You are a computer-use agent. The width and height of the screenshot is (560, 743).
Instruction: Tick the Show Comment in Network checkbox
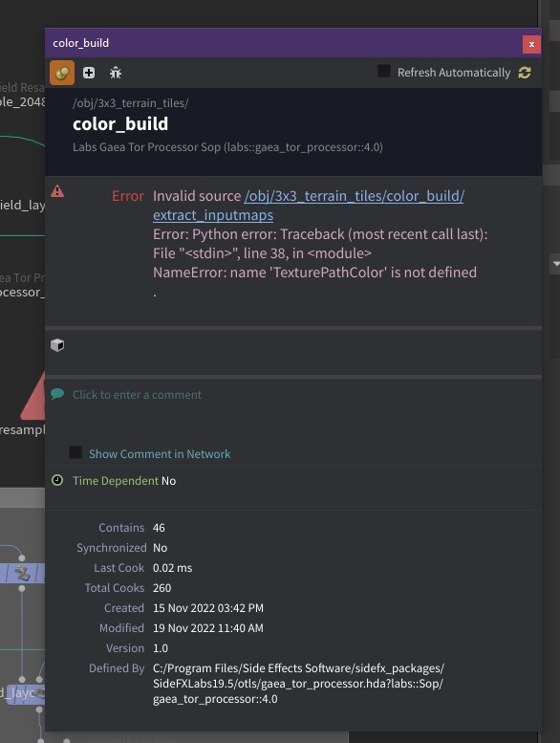pyautogui.click(x=75, y=452)
